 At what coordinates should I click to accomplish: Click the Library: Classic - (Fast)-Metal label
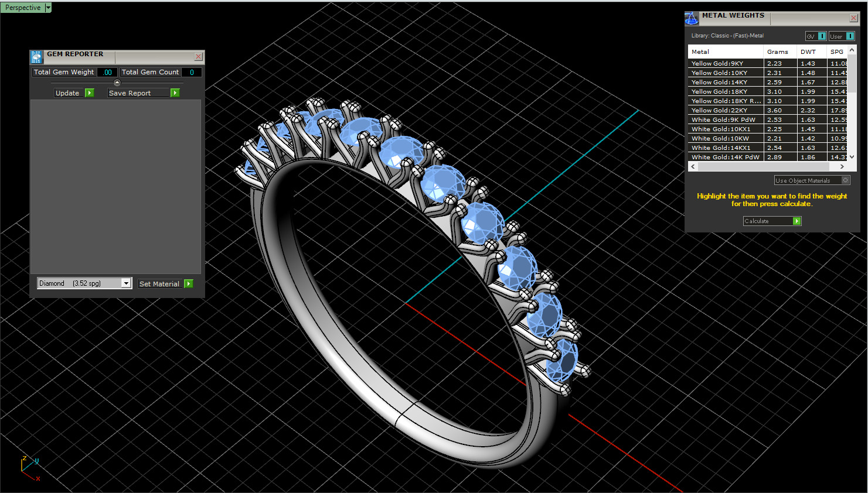coord(727,36)
